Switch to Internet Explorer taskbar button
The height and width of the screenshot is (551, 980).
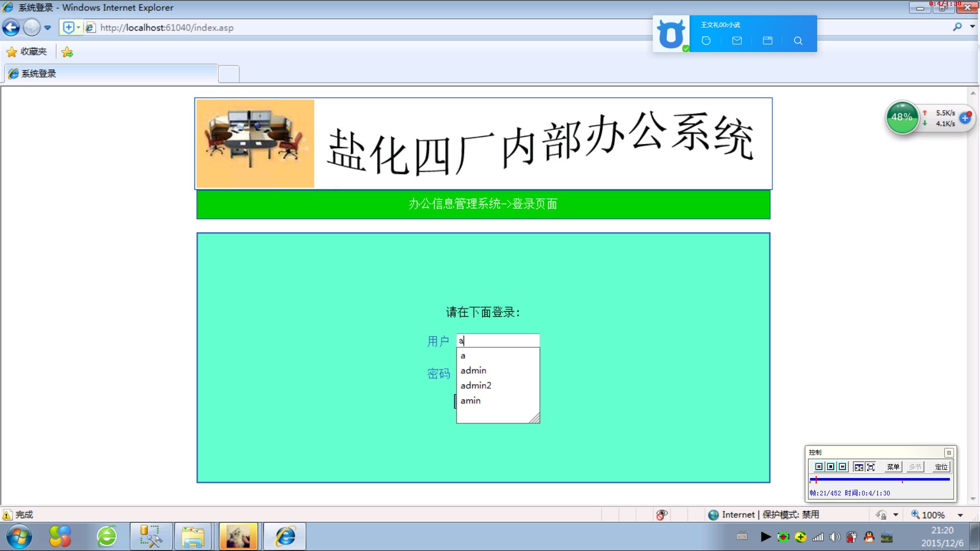285,537
